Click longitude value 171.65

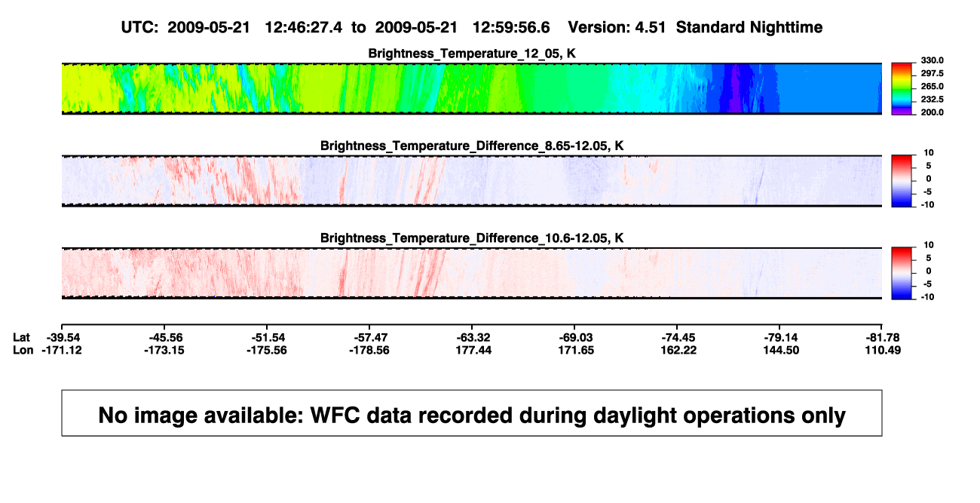pyautogui.click(x=574, y=350)
